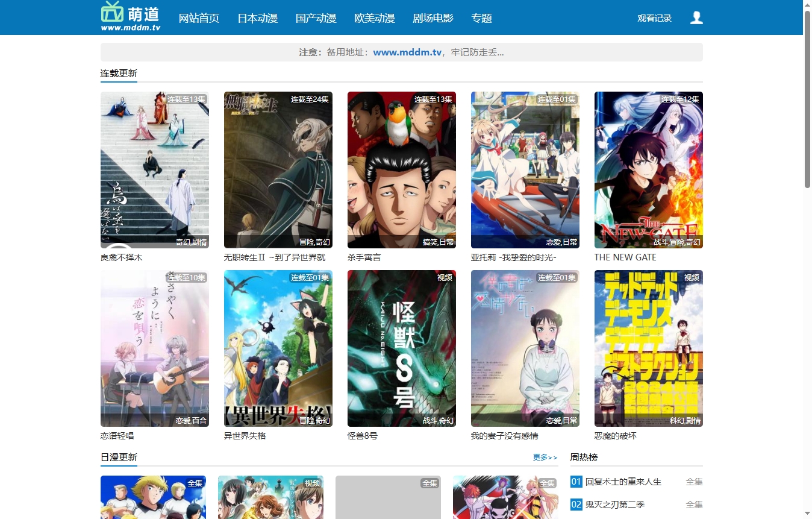The height and width of the screenshot is (519, 812).
Task: Open the user account icon
Action: (696, 18)
